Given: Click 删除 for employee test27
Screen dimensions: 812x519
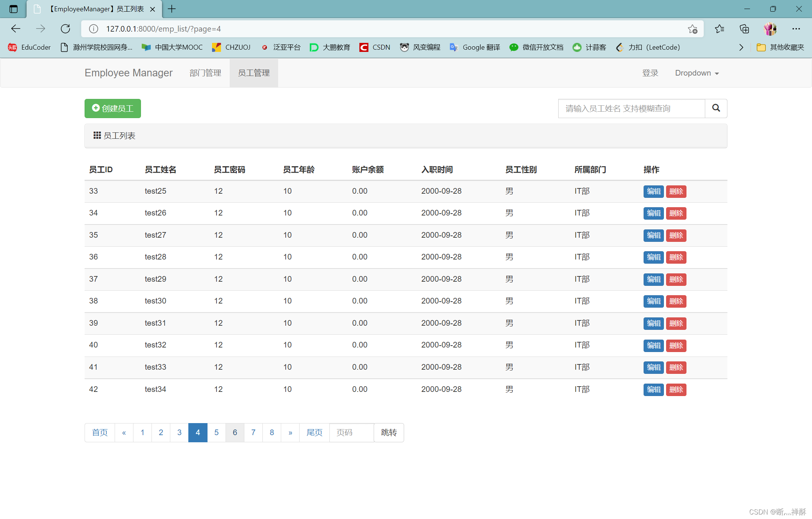Looking at the screenshot, I should coord(676,235).
